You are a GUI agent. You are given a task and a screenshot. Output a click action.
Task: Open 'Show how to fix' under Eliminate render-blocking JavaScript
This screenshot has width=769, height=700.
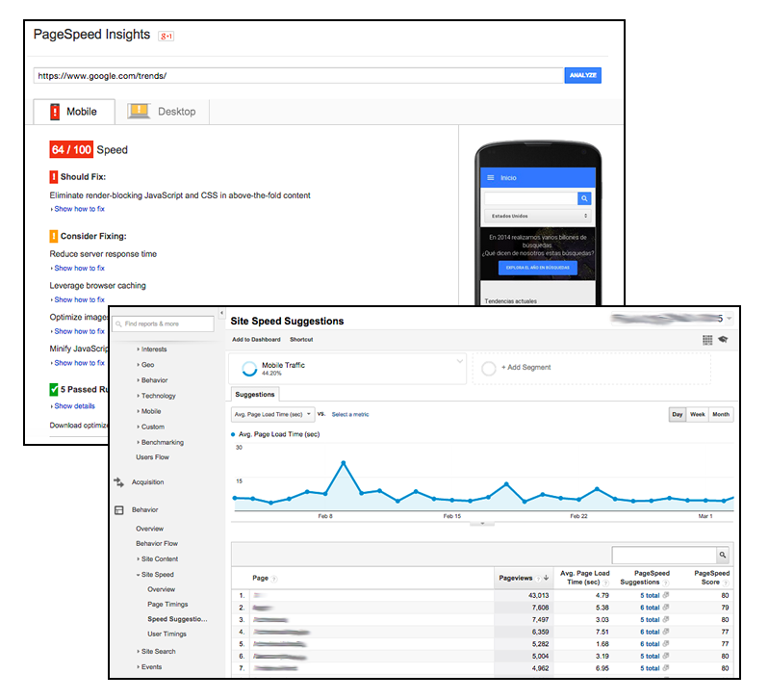click(x=79, y=209)
